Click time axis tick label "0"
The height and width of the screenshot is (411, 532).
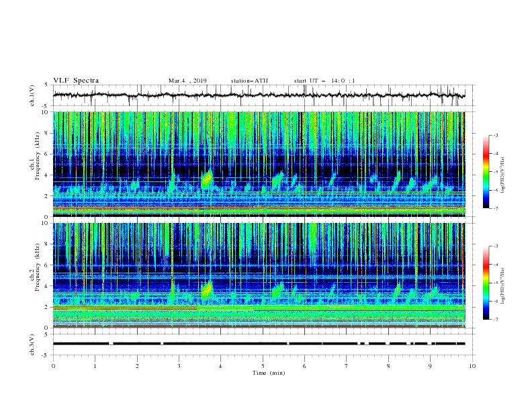(53, 366)
